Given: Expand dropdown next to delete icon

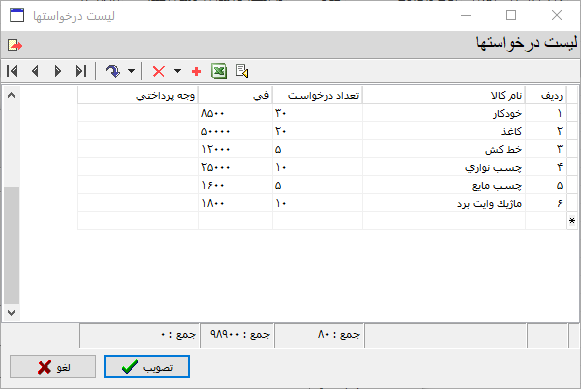Looking at the screenshot, I should [177, 71].
